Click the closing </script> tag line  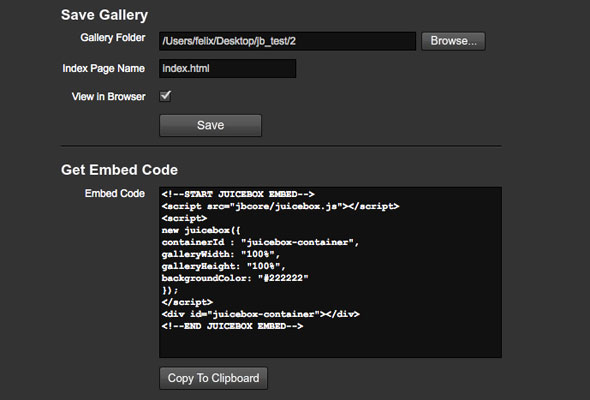pyautogui.click(x=187, y=302)
